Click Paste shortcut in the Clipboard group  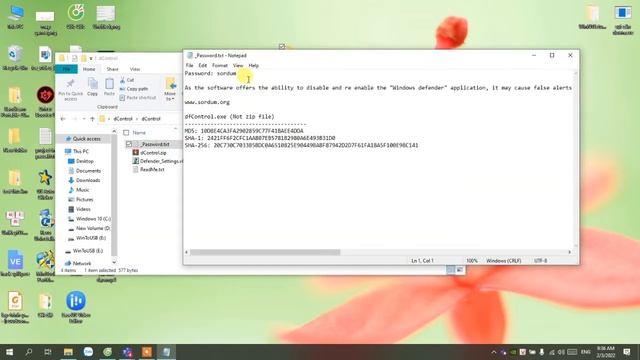(138, 98)
